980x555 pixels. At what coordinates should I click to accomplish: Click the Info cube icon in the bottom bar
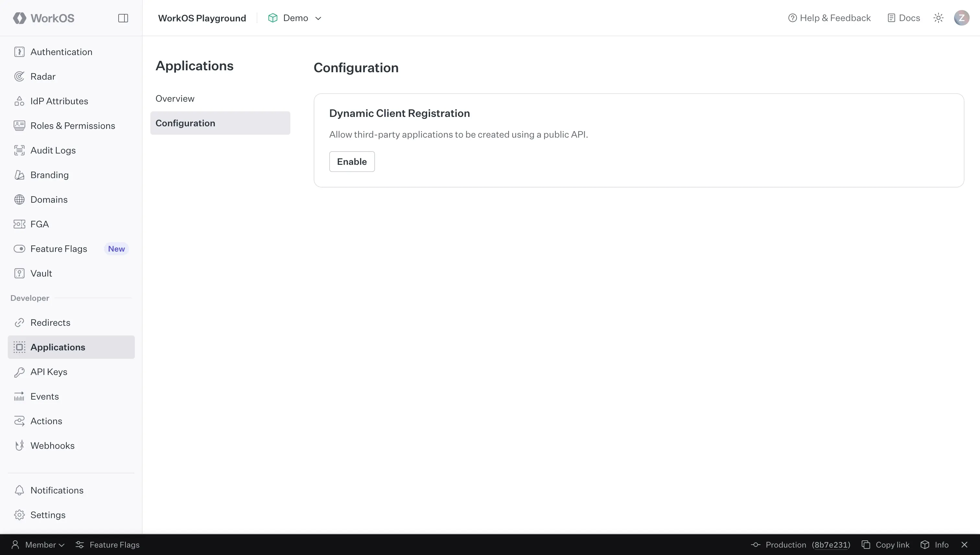pyautogui.click(x=925, y=545)
